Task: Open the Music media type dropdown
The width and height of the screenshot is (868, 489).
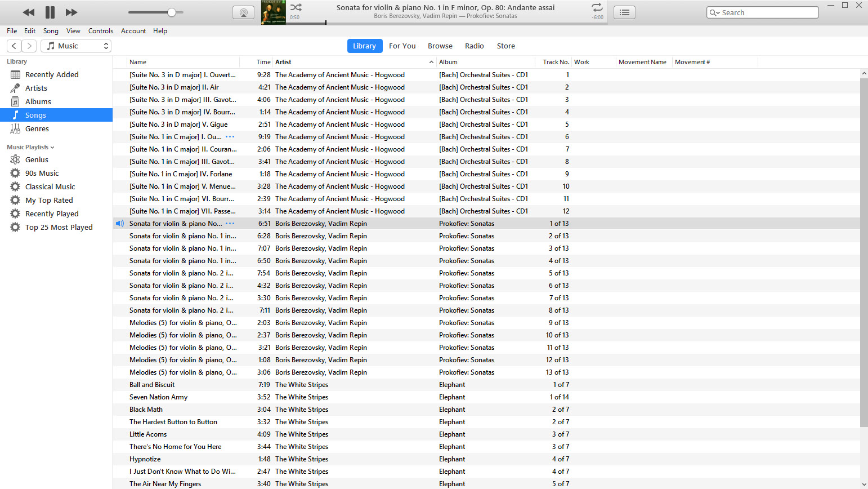Action: 76,46
